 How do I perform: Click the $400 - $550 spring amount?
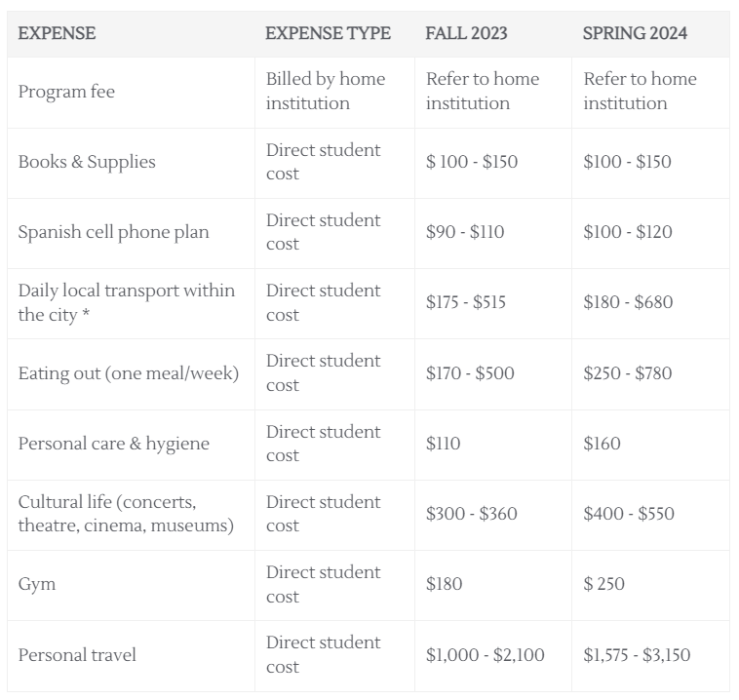pyautogui.click(x=629, y=514)
